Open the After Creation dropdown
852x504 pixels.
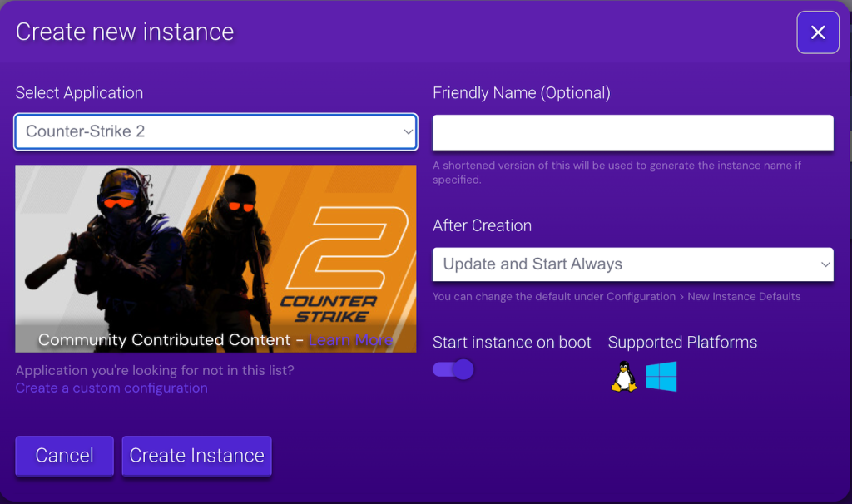[632, 264]
